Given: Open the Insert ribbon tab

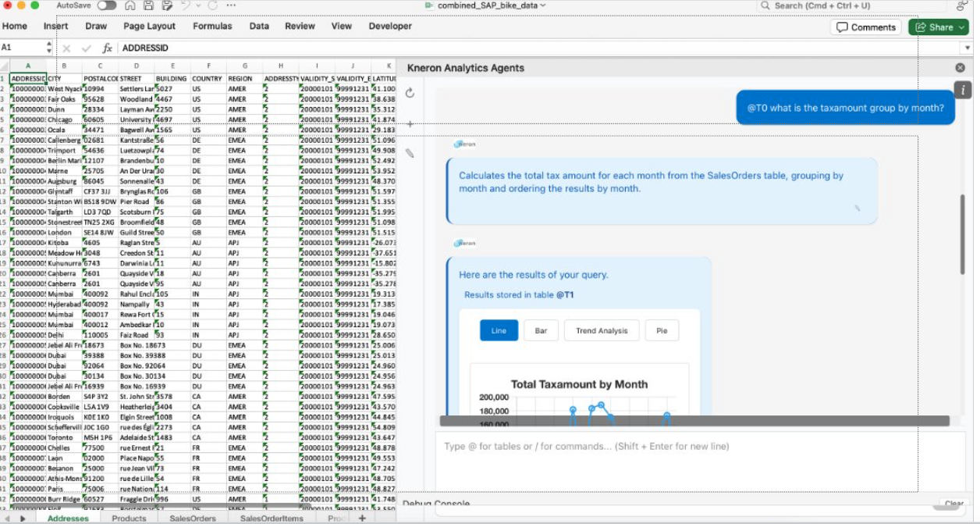Looking at the screenshot, I should coord(55,26).
